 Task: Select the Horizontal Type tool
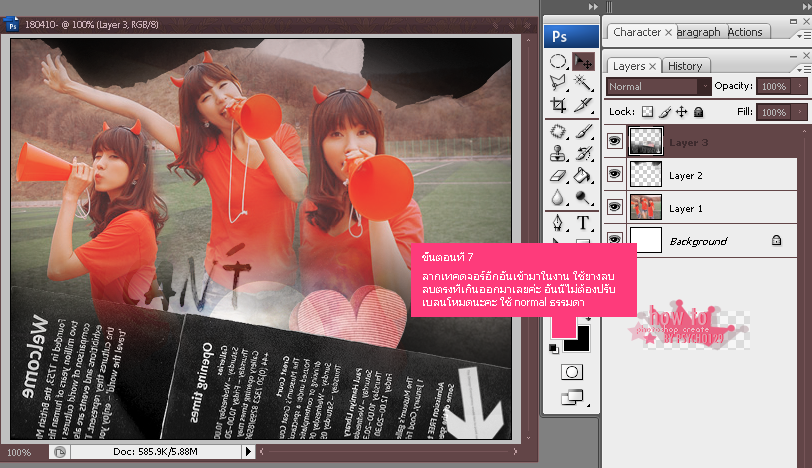(584, 223)
